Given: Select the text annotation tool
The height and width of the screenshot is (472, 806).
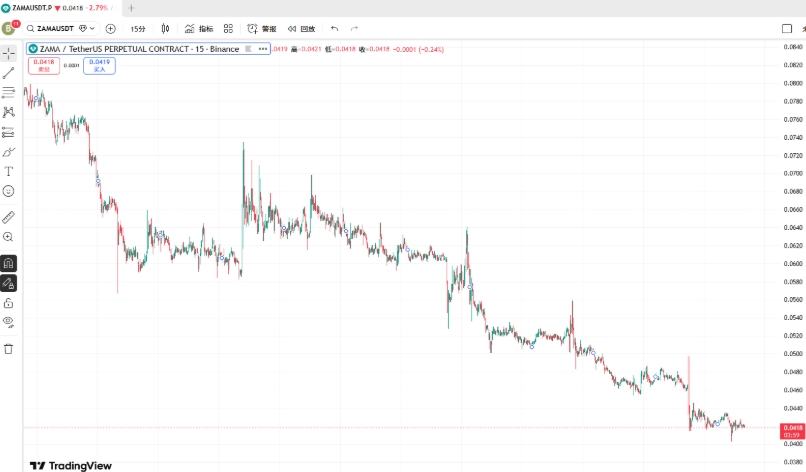Looking at the screenshot, I should pos(8,171).
